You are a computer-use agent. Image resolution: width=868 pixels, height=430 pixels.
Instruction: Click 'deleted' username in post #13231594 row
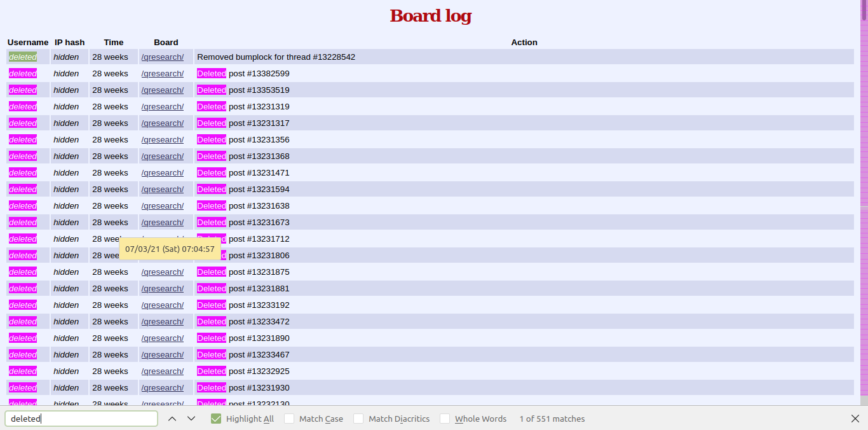pos(23,190)
